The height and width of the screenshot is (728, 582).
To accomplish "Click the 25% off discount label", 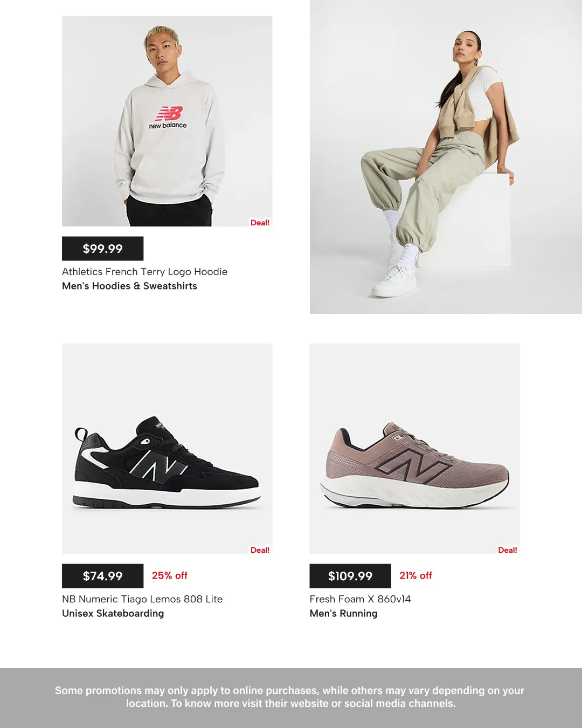I will coord(170,575).
